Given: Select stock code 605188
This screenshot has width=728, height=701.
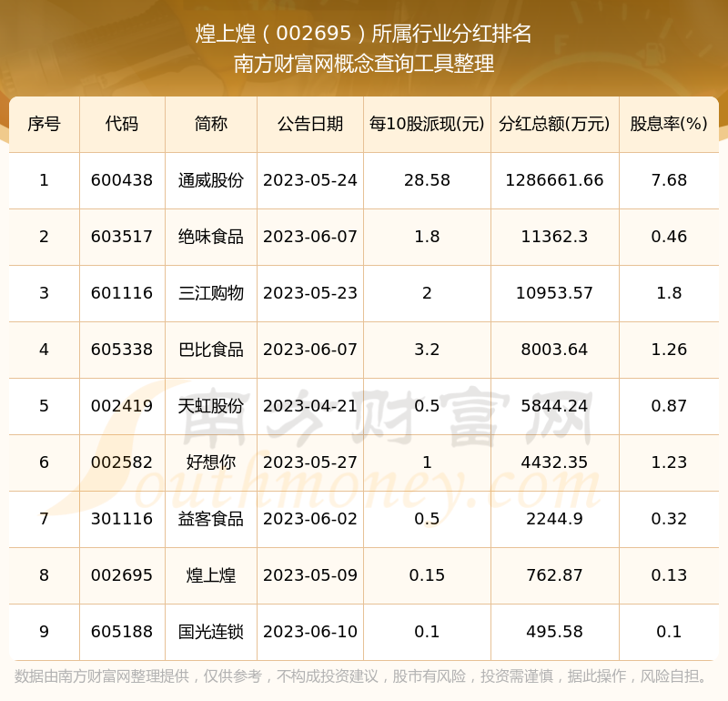Looking at the screenshot, I should tap(122, 632).
